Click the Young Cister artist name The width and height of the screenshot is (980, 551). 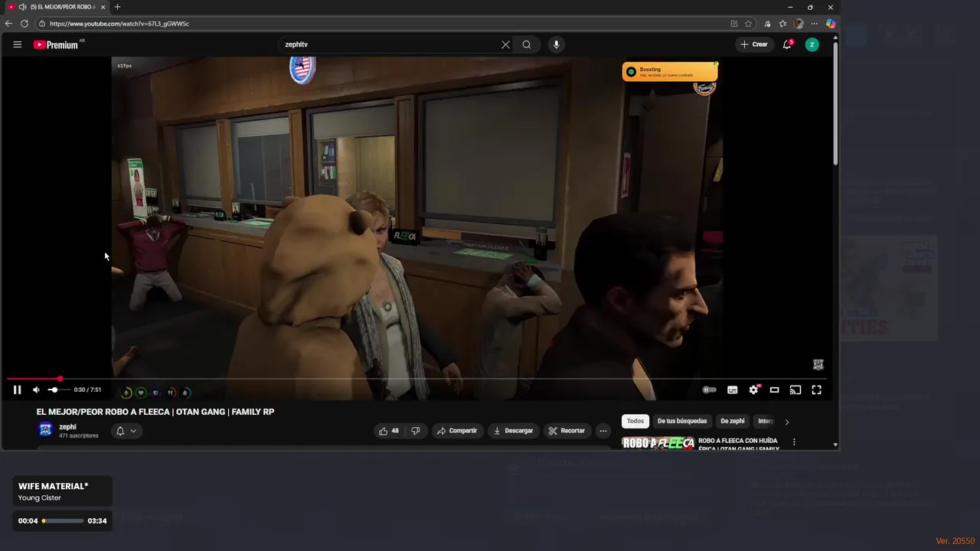pyautogui.click(x=40, y=498)
